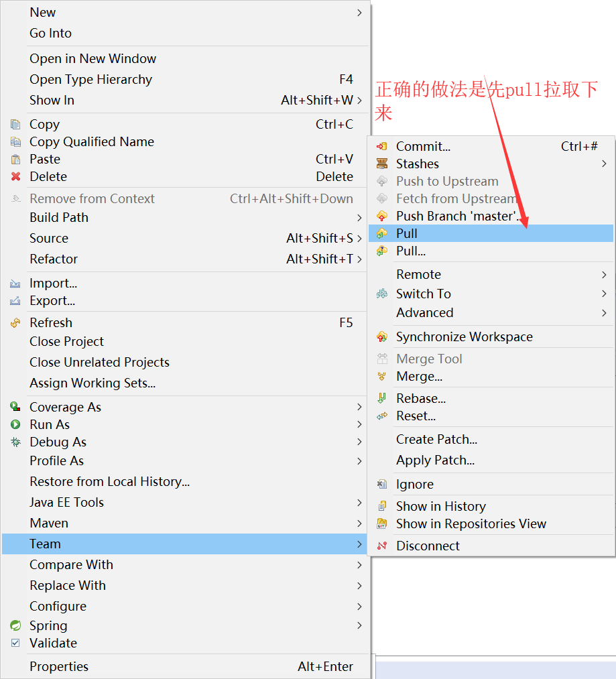Choose Close Project
Viewport: 616px width, 679px height.
click(x=185, y=341)
